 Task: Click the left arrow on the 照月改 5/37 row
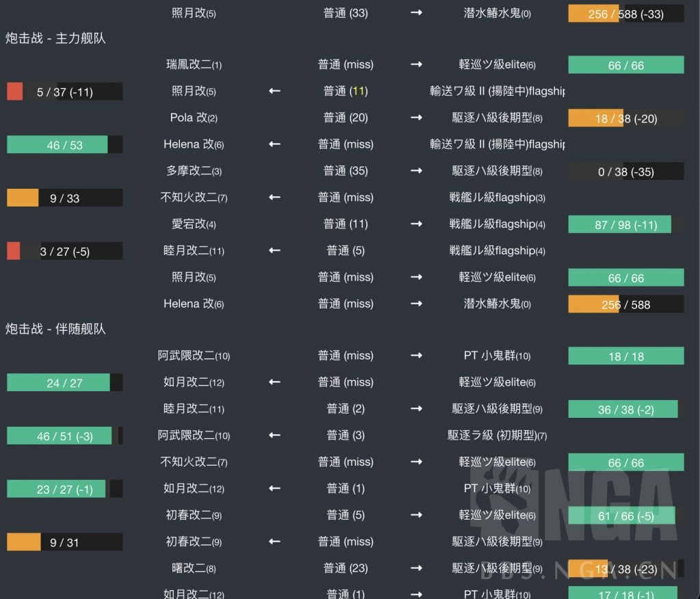coord(274,91)
